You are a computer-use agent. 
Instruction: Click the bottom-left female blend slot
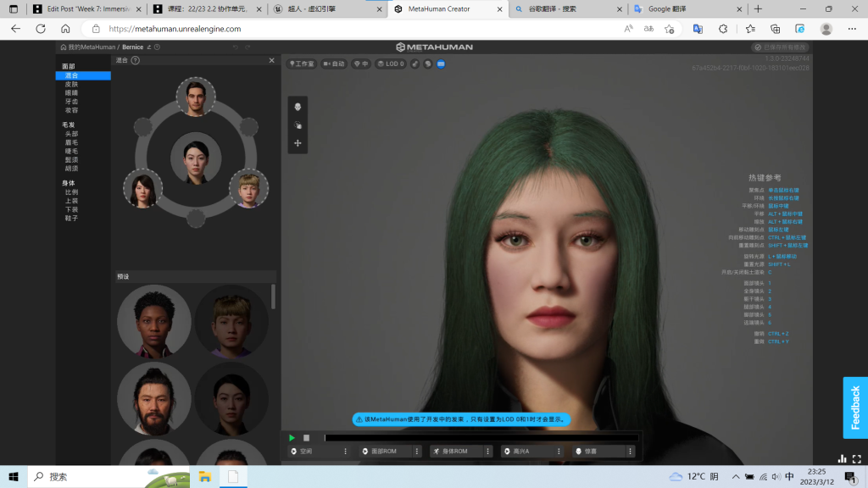click(x=142, y=189)
